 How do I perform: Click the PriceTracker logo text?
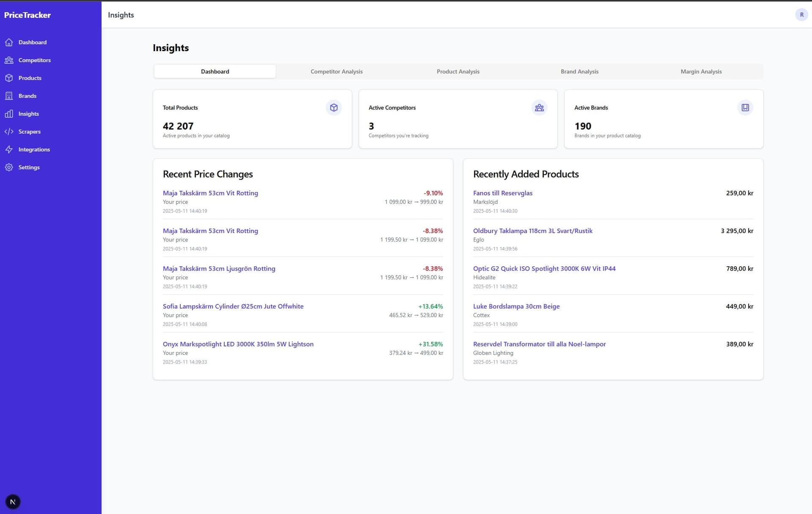(x=27, y=15)
